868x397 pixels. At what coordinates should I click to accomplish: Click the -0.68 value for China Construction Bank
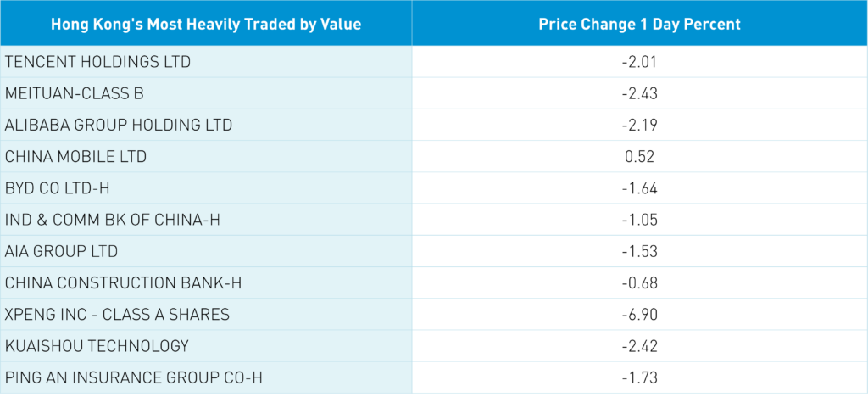point(639,282)
